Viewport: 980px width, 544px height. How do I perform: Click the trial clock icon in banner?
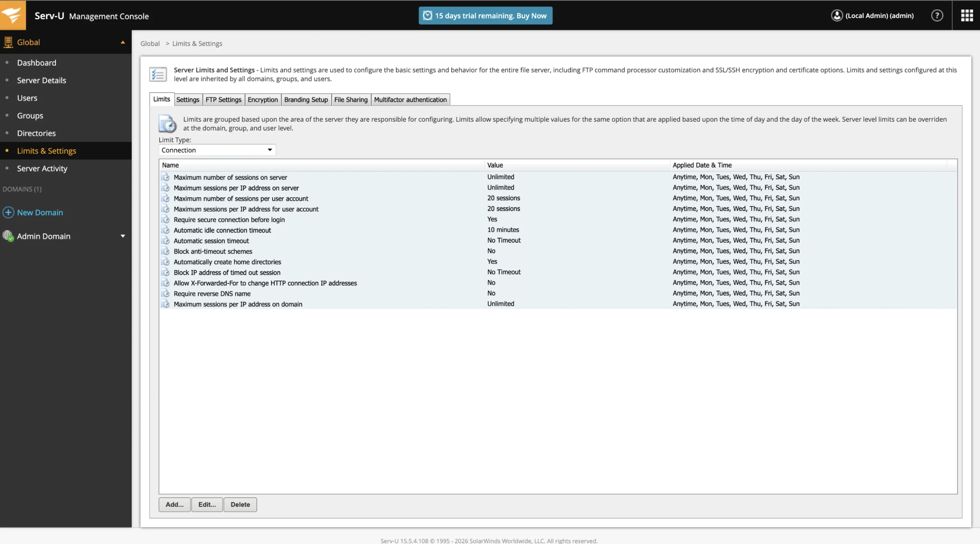(427, 15)
